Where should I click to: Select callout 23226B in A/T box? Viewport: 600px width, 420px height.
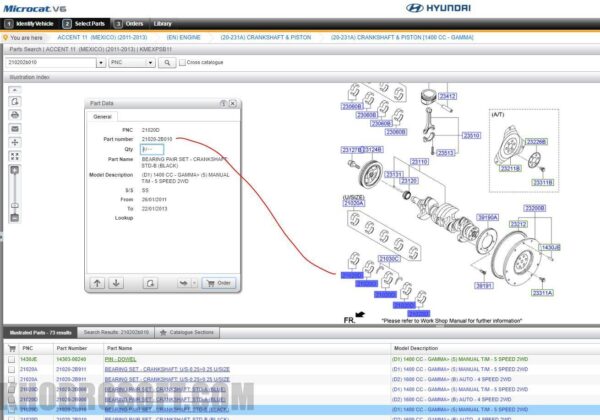pyautogui.click(x=536, y=142)
